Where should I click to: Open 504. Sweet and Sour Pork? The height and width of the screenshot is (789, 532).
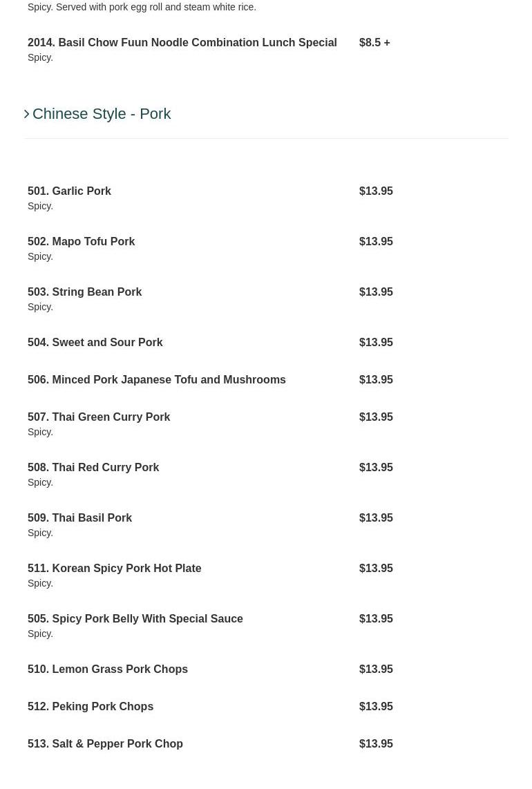coord(95,343)
